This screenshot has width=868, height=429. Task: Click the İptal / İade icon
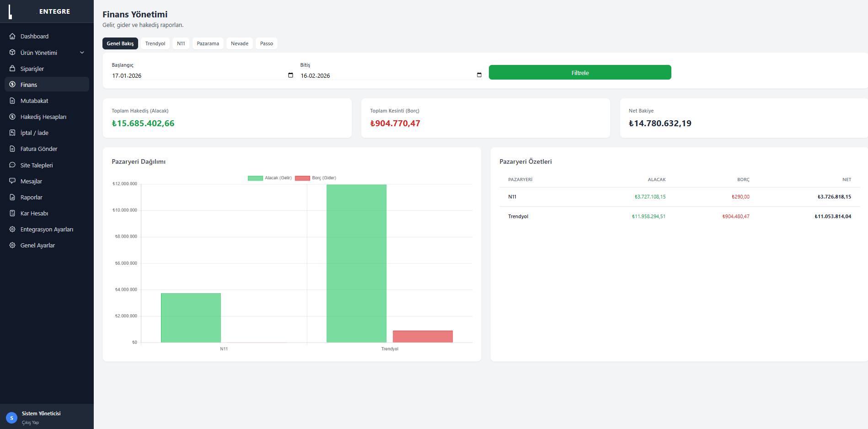[x=12, y=133]
